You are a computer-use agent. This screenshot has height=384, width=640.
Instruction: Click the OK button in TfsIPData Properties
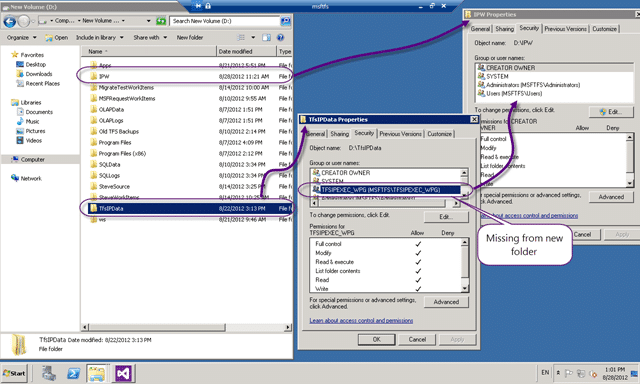[x=376, y=340]
